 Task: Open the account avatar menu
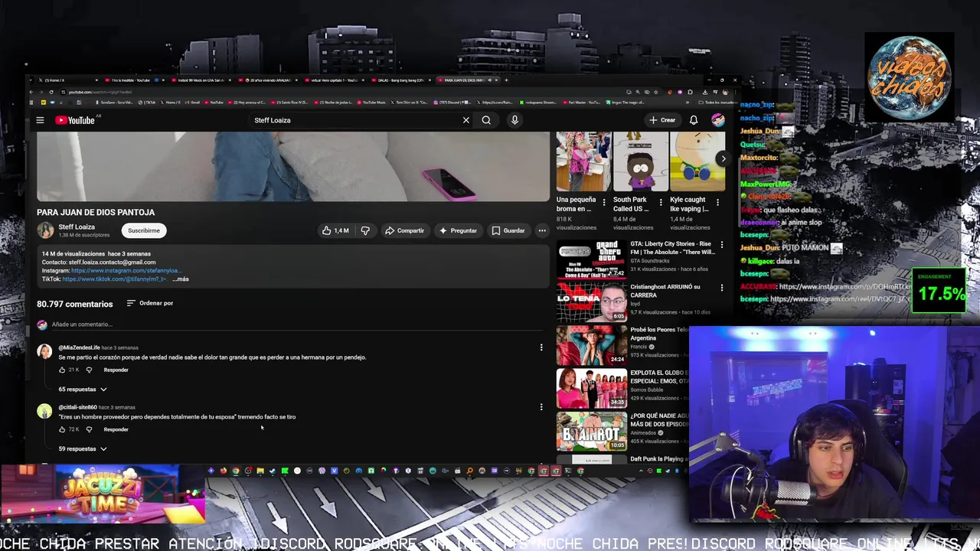pos(717,120)
